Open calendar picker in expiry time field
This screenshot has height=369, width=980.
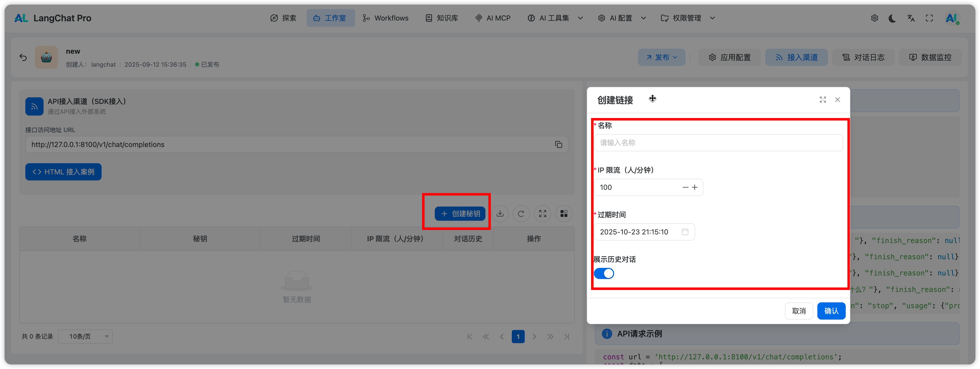[685, 232]
